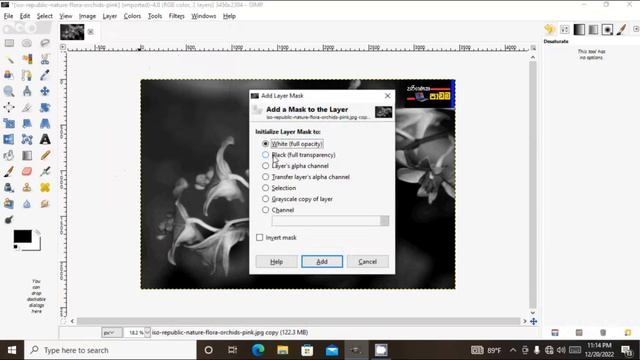Select the Clone stamp tool

point(27,188)
